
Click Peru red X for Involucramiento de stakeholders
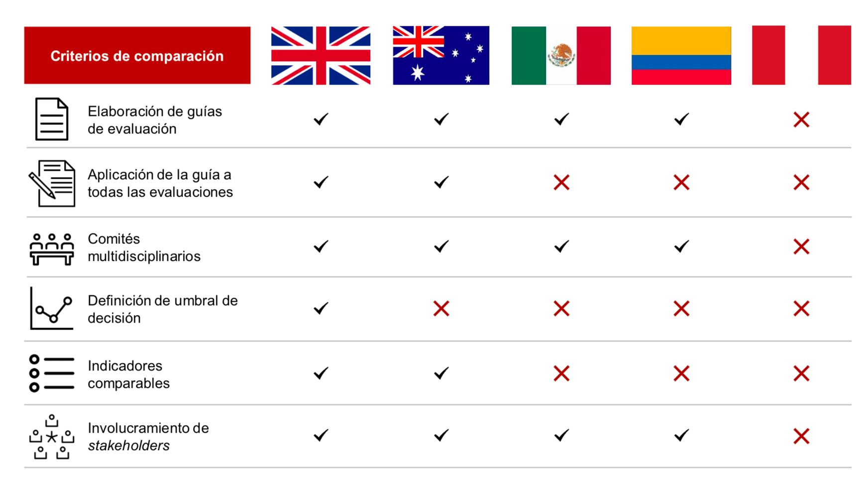tap(801, 436)
